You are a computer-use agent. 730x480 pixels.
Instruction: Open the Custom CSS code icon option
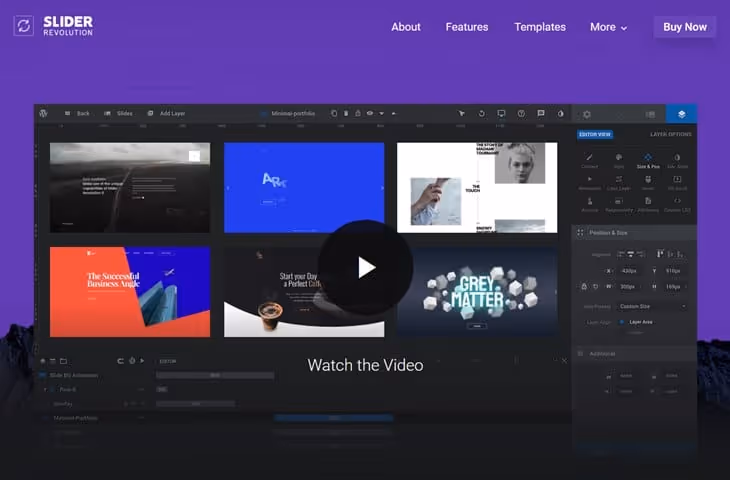pos(677,205)
